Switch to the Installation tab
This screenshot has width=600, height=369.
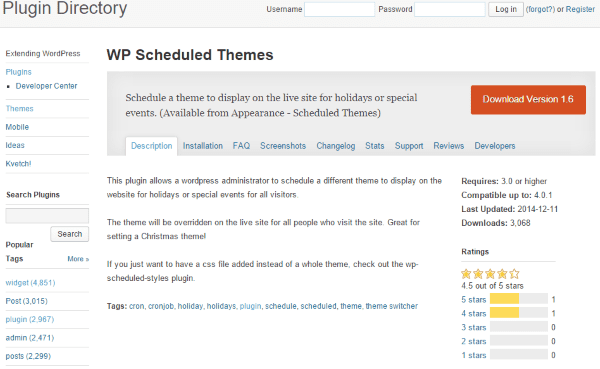(x=202, y=146)
